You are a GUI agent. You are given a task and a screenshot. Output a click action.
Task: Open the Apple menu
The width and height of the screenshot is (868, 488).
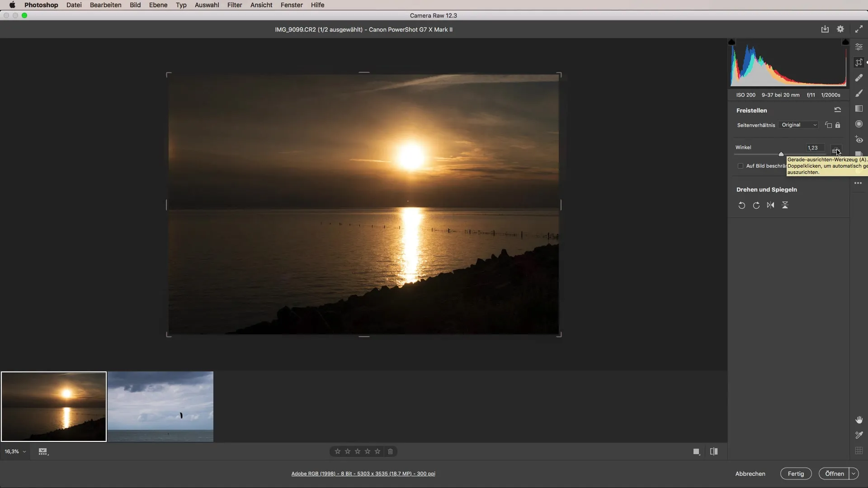tap(12, 5)
